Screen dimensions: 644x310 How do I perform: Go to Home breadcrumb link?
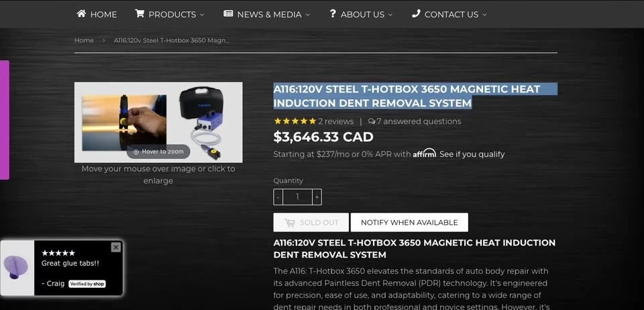(84, 40)
